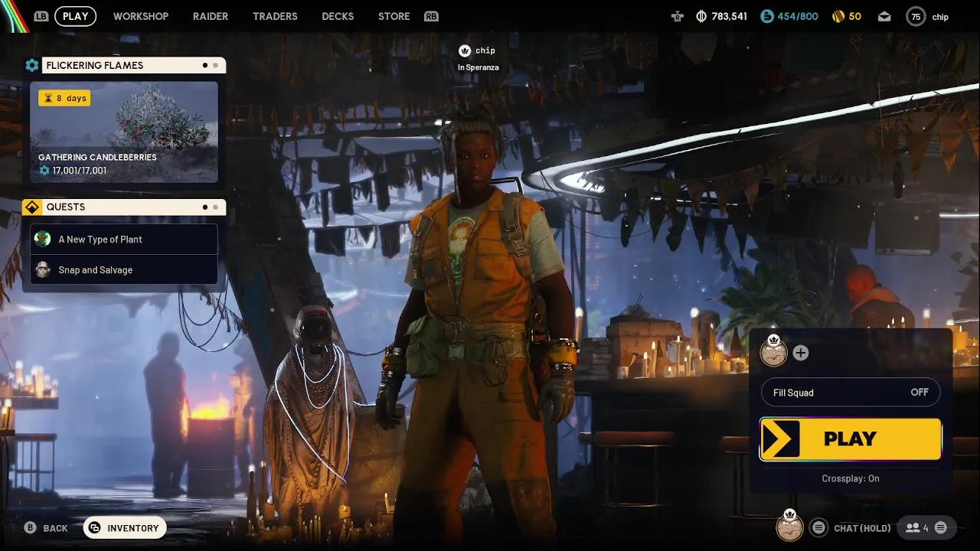Viewport: 980px width, 551px height.
Task: Open the RAIDER tab
Action: coord(211,16)
